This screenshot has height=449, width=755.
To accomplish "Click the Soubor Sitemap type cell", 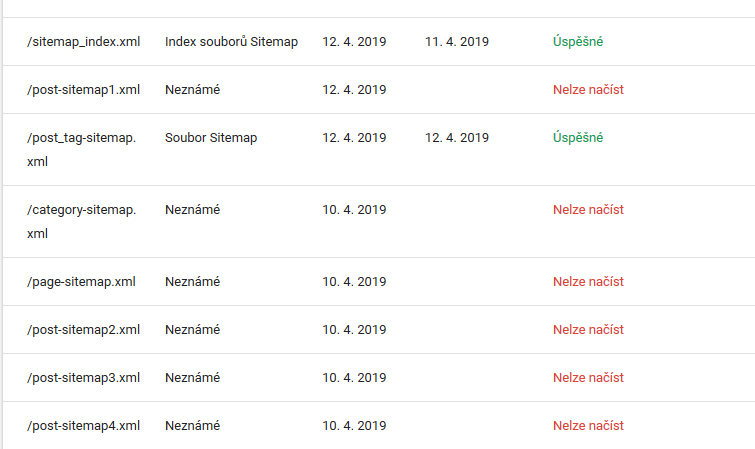I will tap(211, 138).
